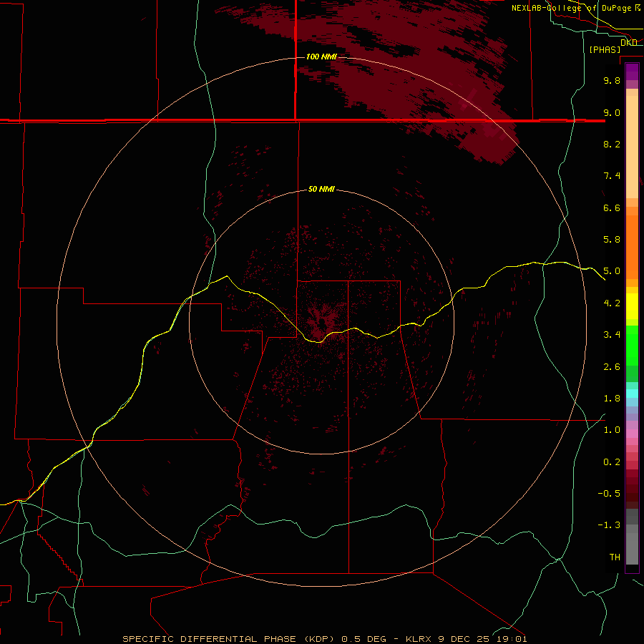Click the 6.6 scale label

click(612, 208)
